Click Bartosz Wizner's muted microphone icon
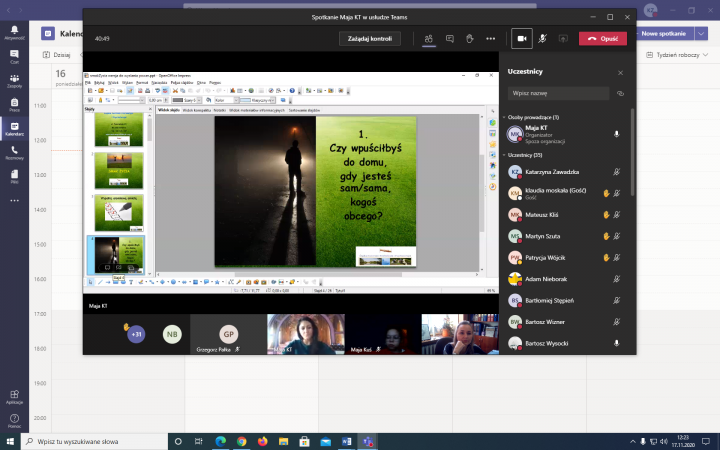The image size is (720, 450). pos(617,322)
